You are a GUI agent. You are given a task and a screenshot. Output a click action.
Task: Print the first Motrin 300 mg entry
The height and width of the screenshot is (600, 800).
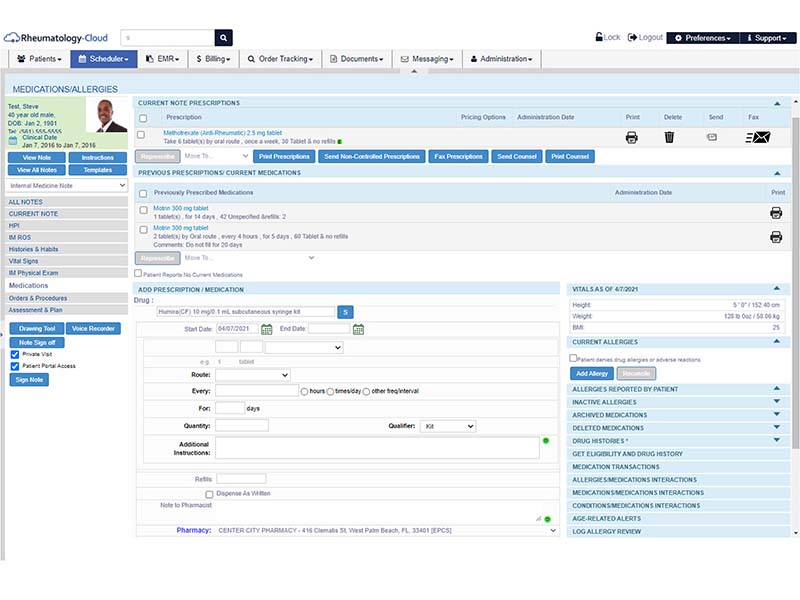tap(776, 213)
